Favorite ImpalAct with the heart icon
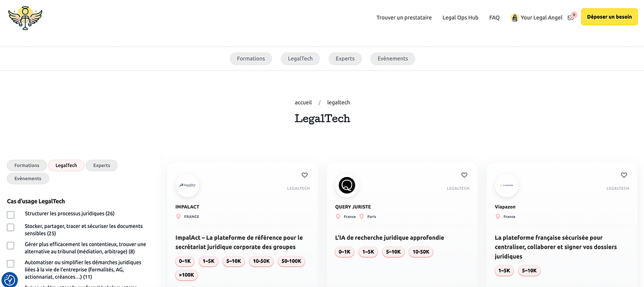Image resolution: width=644 pixels, height=287 pixels. pyautogui.click(x=305, y=175)
